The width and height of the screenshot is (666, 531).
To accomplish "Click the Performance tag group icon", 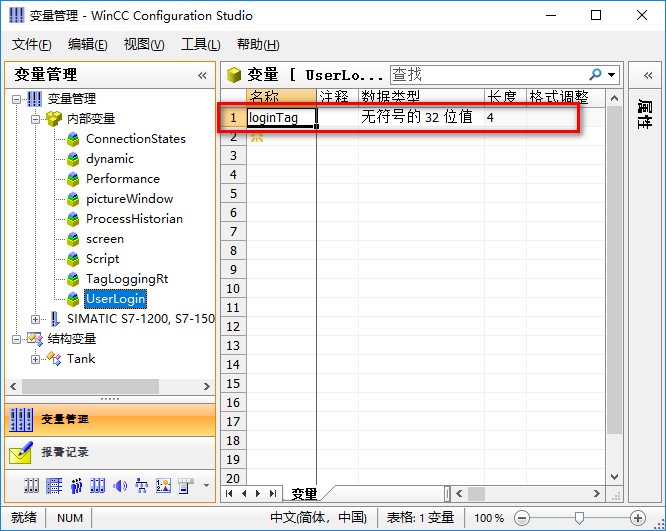I will click(73, 179).
